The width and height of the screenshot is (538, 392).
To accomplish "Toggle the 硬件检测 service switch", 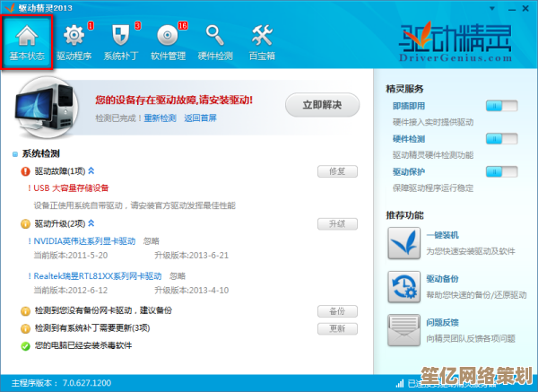I will click(x=501, y=138).
